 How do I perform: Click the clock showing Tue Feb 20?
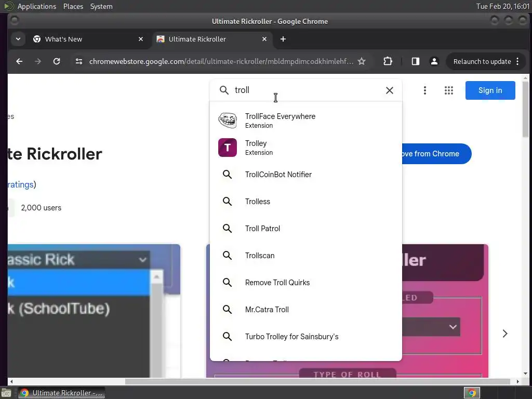pyautogui.click(x=503, y=6)
